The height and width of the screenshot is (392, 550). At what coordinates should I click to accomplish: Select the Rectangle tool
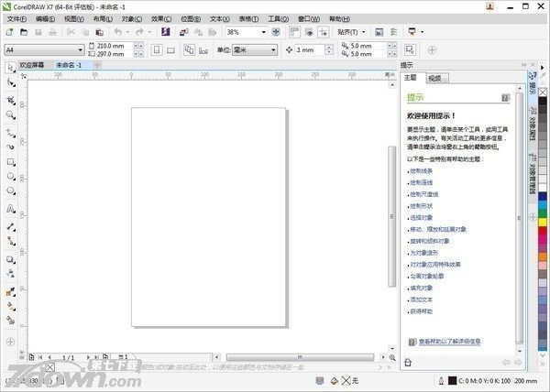(10, 161)
